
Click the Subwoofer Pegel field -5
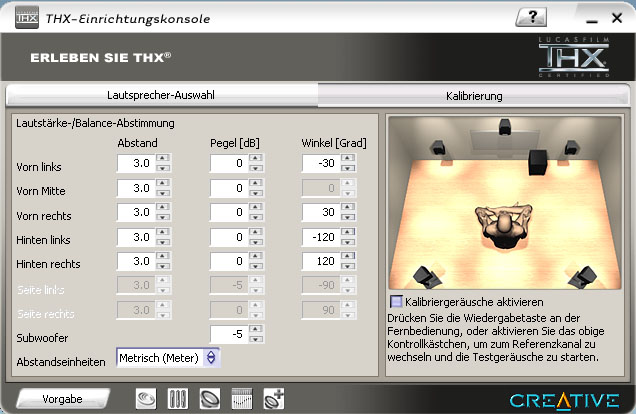click(229, 334)
